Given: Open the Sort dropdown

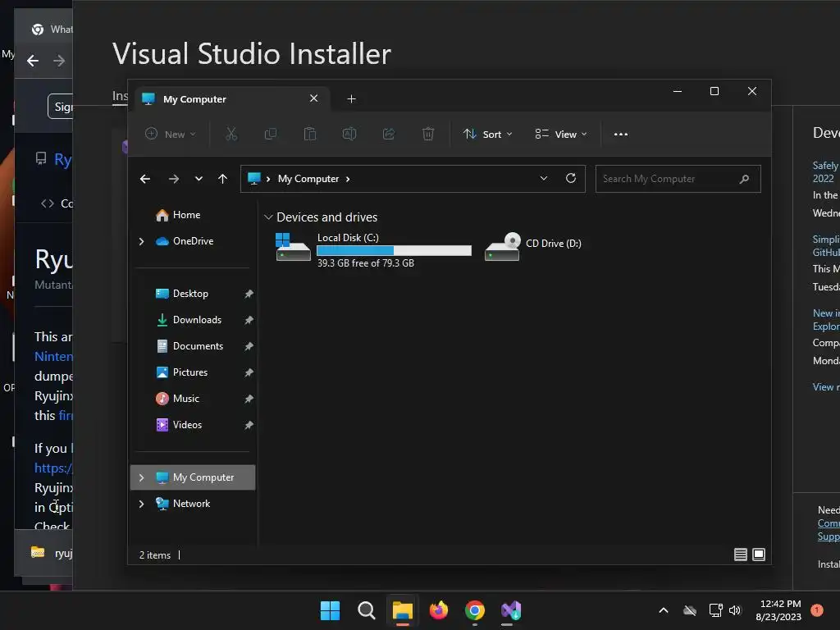Looking at the screenshot, I should 487,135.
